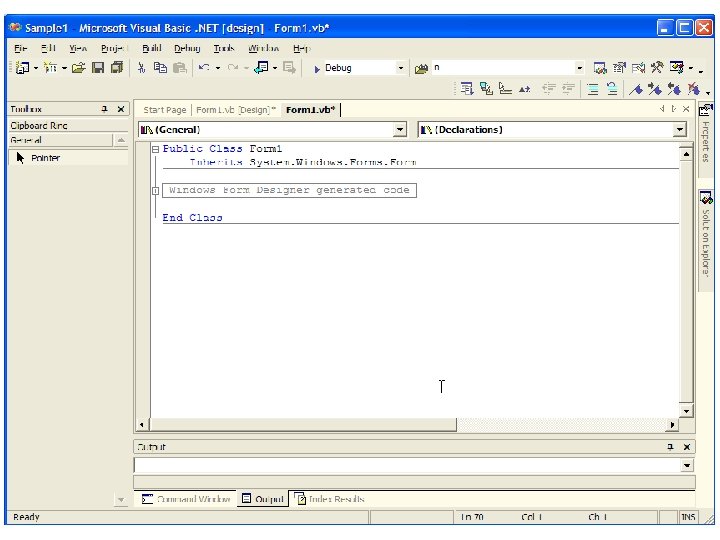This screenshot has height=540, width=720.
Task: Toggle auto-hide pin on the Toolbox panel
Action: 105,109
